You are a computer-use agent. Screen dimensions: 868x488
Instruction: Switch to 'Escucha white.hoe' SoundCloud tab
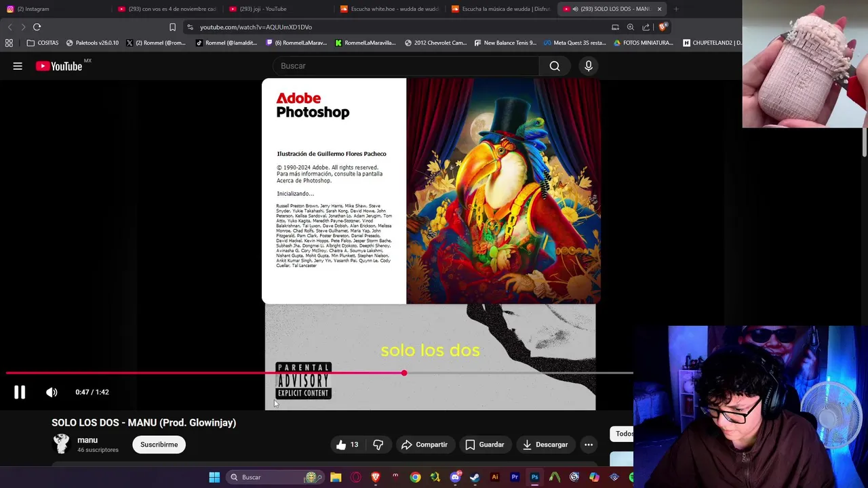tap(389, 9)
